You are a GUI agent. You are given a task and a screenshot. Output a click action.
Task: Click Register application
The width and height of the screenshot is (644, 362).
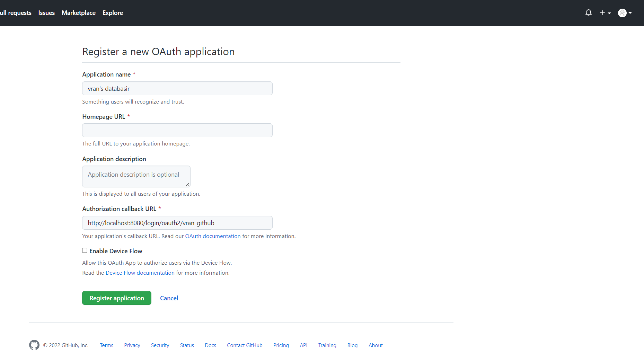(x=116, y=298)
